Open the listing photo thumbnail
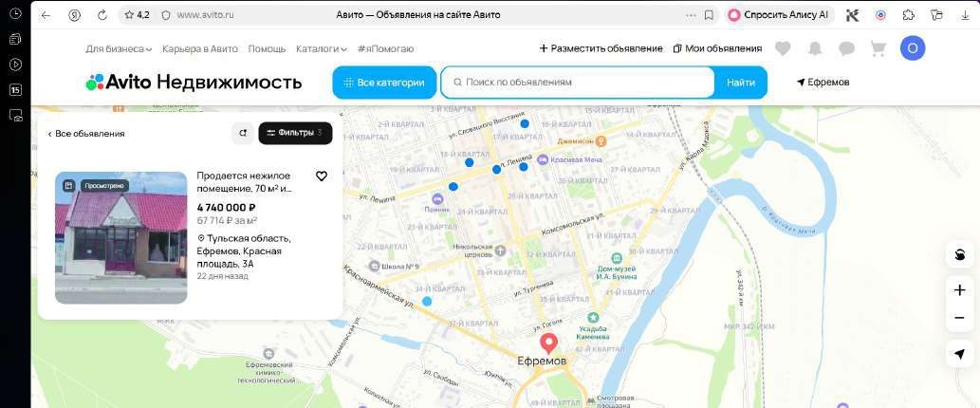The height and width of the screenshot is (408, 980). coord(121,237)
